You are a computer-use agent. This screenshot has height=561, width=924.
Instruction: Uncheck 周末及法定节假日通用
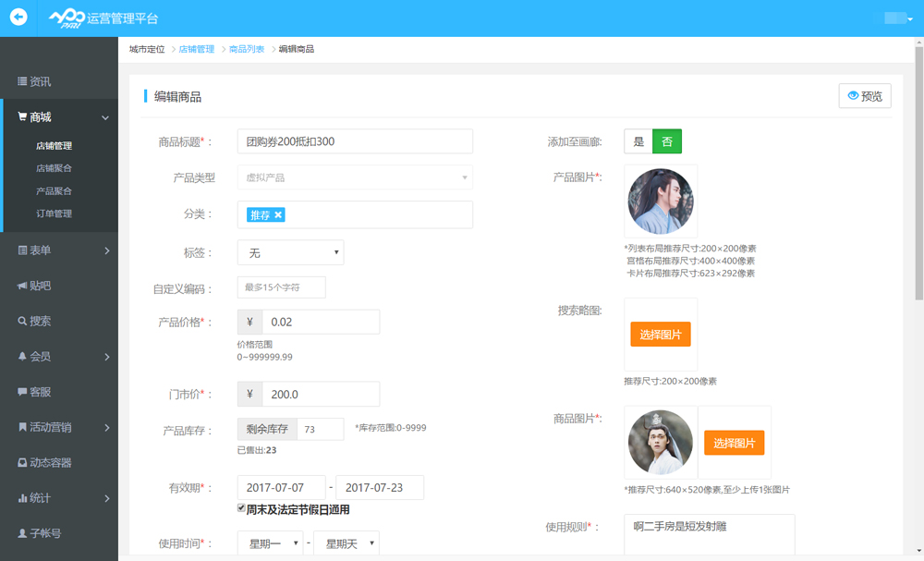pyautogui.click(x=238, y=509)
